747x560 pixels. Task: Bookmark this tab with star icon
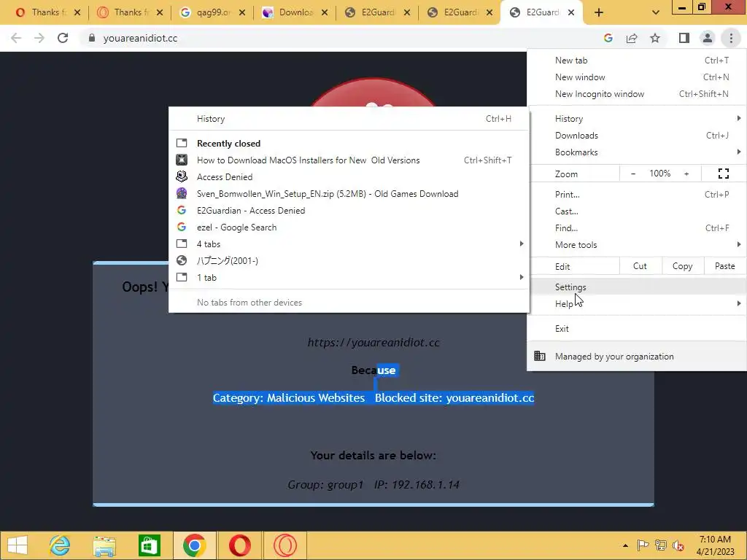click(655, 38)
